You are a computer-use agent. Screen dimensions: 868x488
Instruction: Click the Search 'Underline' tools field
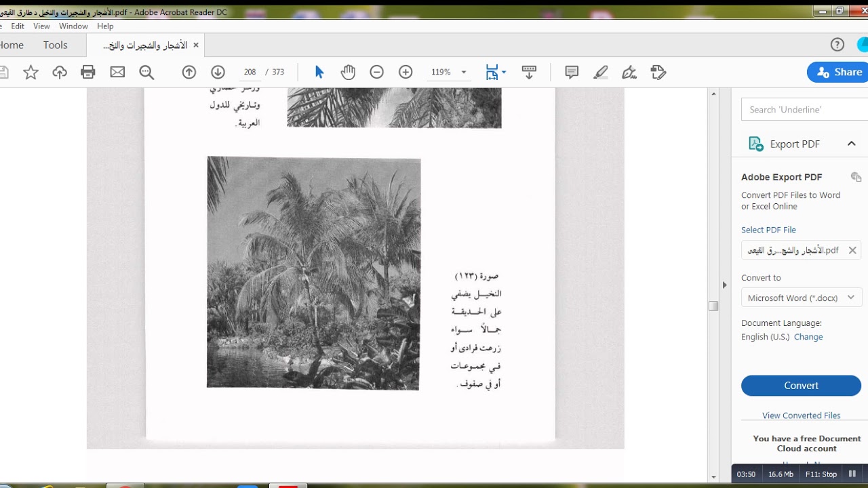pyautogui.click(x=806, y=109)
